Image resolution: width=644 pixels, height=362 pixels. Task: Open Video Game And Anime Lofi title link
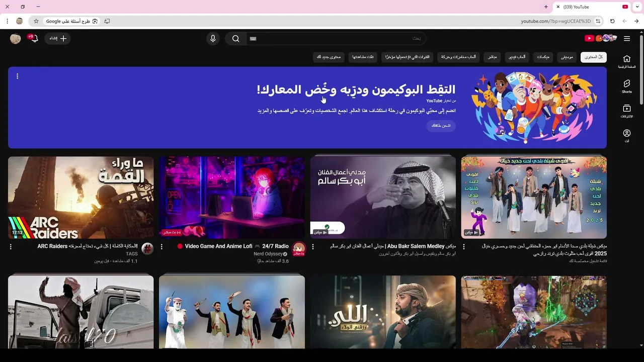[x=233, y=246]
